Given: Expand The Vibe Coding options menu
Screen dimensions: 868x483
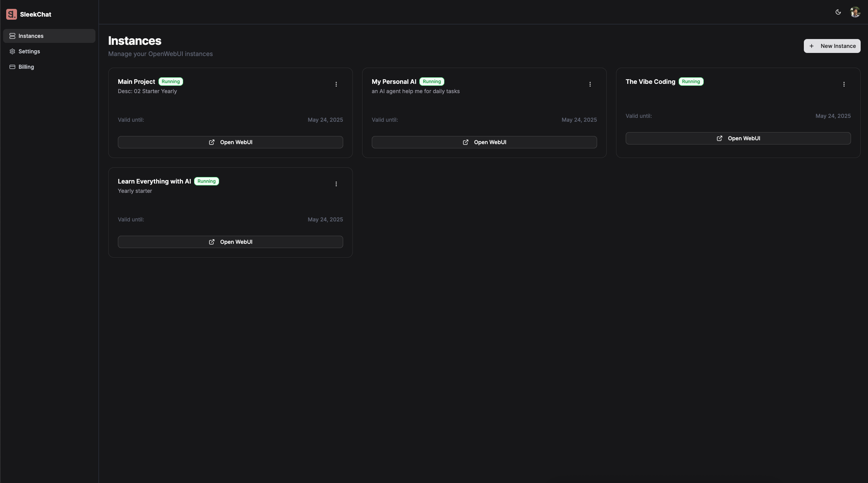Looking at the screenshot, I should (x=844, y=84).
